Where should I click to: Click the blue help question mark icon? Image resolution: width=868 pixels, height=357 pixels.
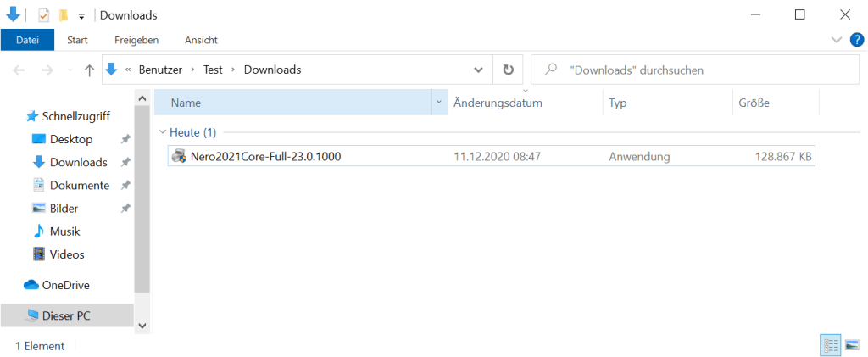[856, 39]
